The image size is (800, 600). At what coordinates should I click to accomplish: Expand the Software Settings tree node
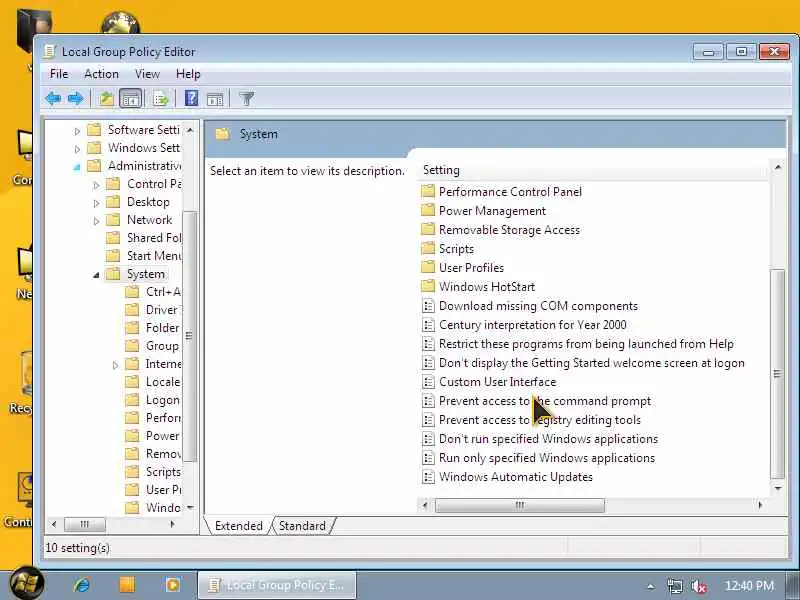click(77, 131)
